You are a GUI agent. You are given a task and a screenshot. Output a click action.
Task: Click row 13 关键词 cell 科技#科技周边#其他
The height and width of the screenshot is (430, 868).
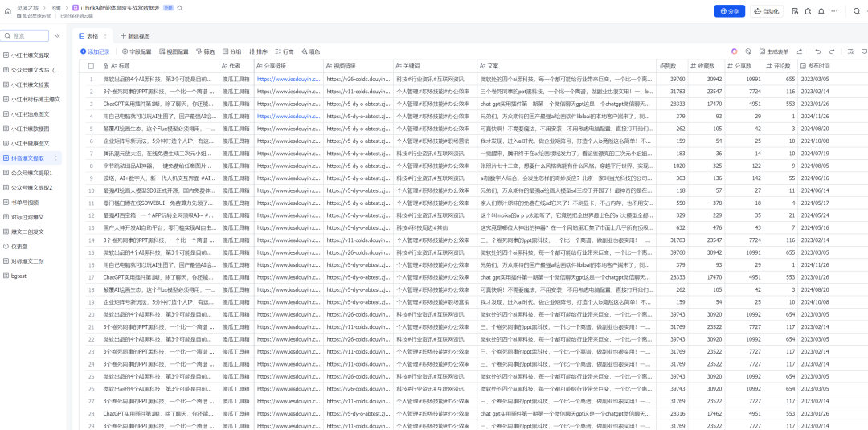coord(435,227)
